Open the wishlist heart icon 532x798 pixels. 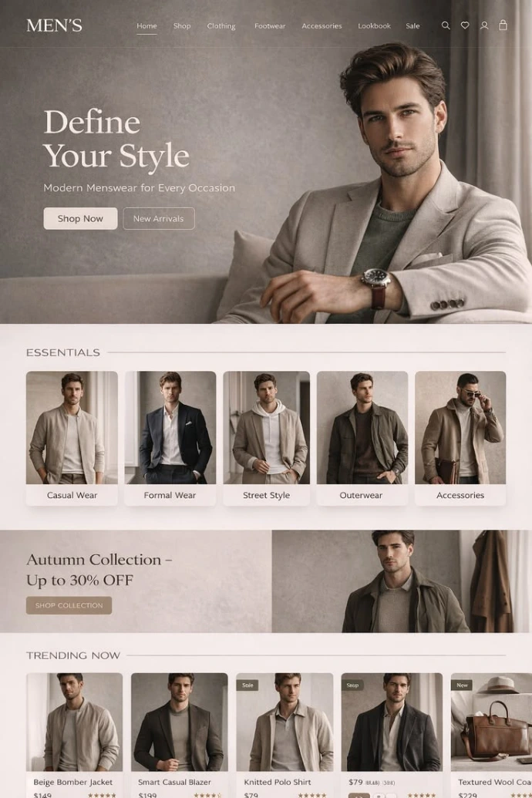[465, 25]
